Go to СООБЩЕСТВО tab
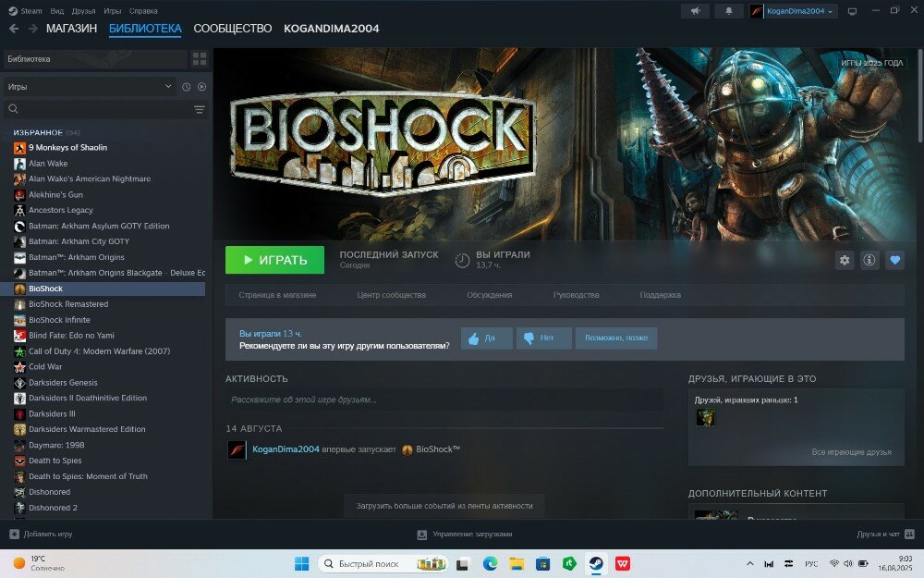Screen dimensions: 924x578 [x=233, y=29]
